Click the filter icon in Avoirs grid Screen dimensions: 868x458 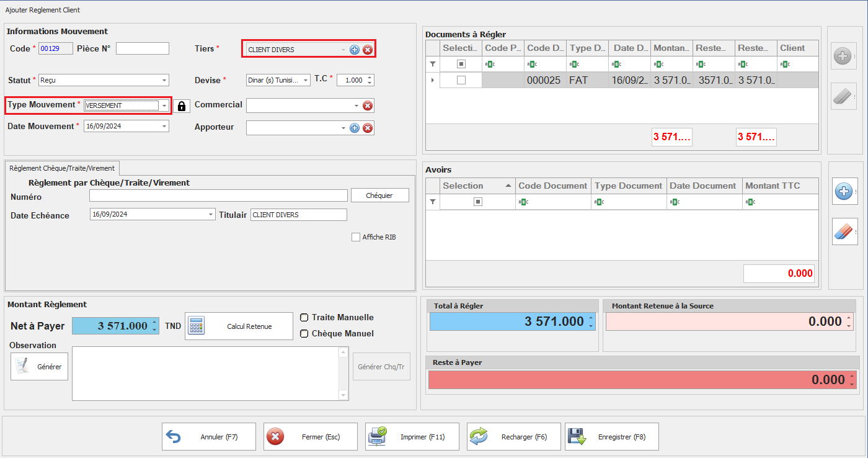(x=433, y=202)
